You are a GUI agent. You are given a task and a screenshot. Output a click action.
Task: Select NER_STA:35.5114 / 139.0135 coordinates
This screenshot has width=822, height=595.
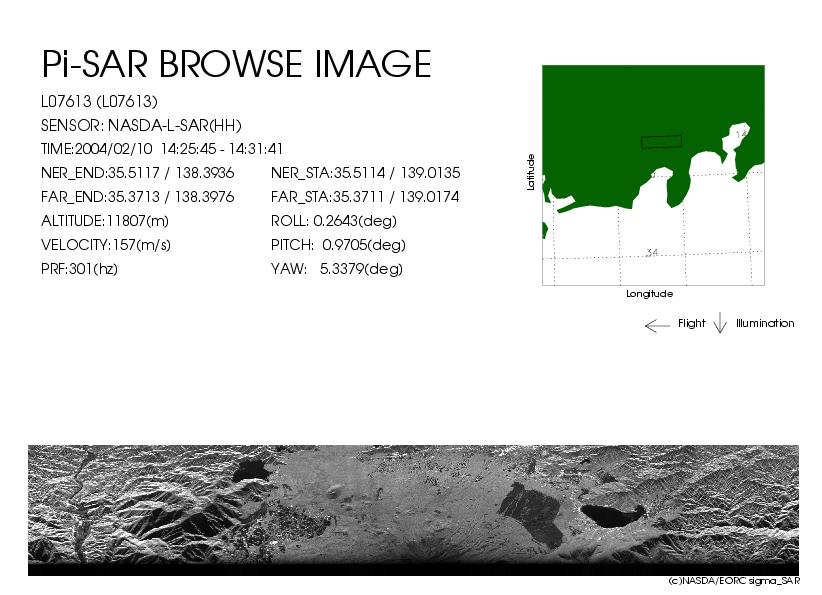click(365, 173)
